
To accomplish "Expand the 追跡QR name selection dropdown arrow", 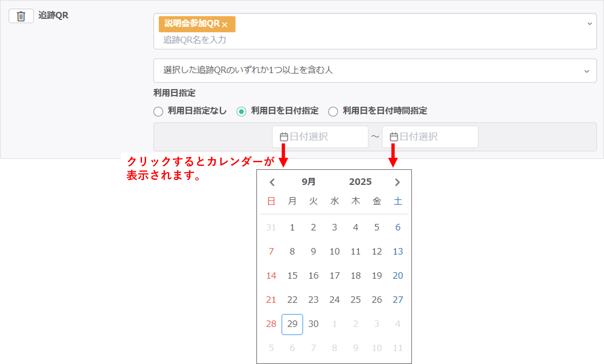I will [589, 24].
